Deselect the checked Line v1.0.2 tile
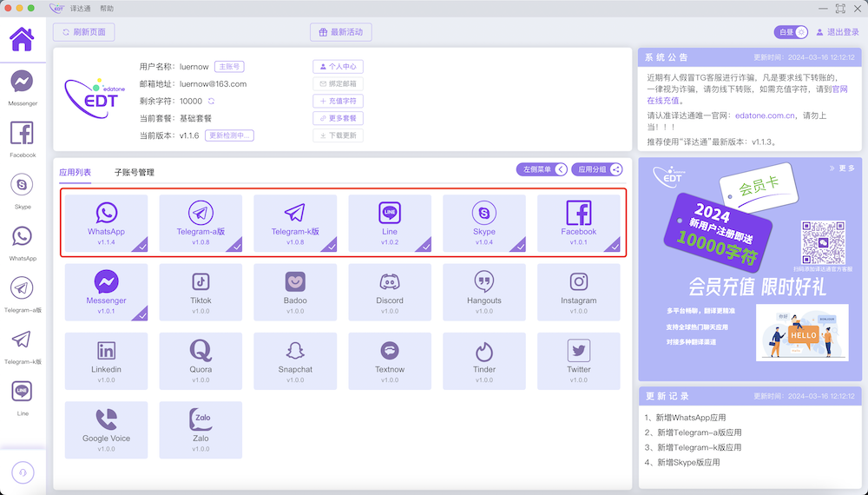Screen dimensions: 868x495 tap(390, 223)
